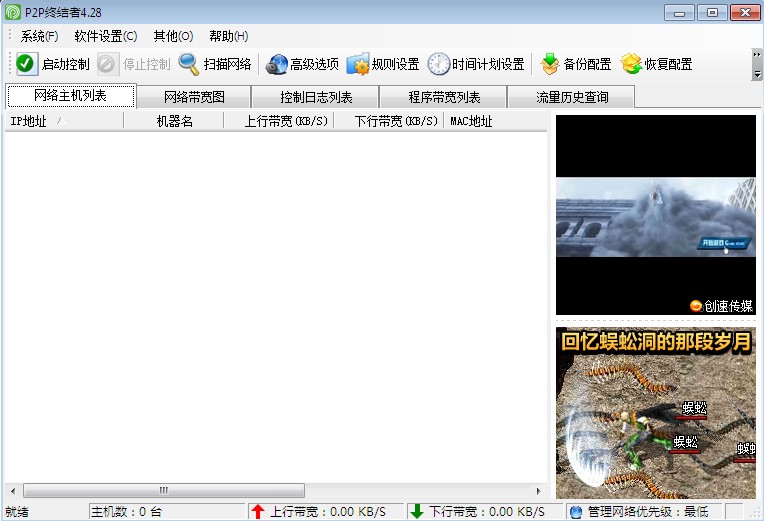764x521 pixels.
Task: Click the 恢复配置 toolbar label
Action: [668, 64]
